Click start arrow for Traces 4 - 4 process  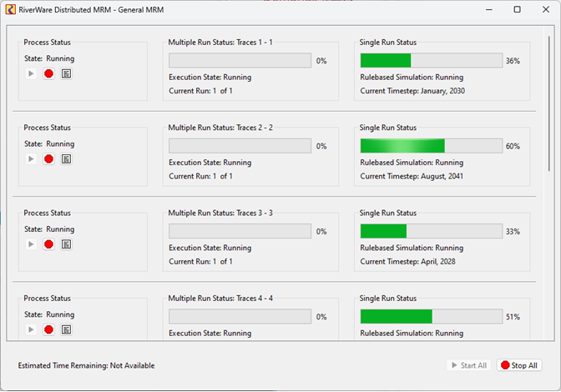[x=31, y=329]
